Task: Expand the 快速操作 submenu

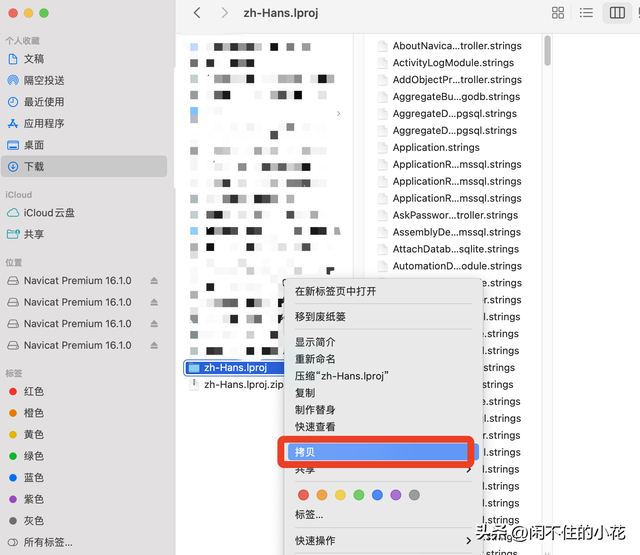Action: click(x=382, y=541)
